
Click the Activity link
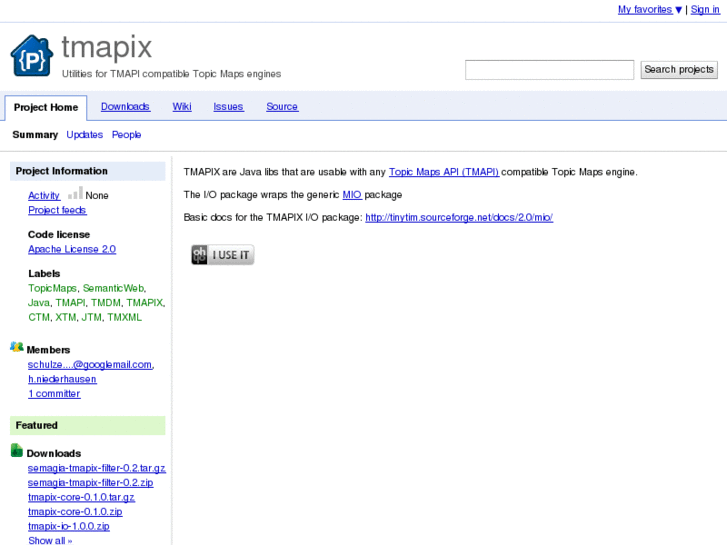click(x=44, y=195)
